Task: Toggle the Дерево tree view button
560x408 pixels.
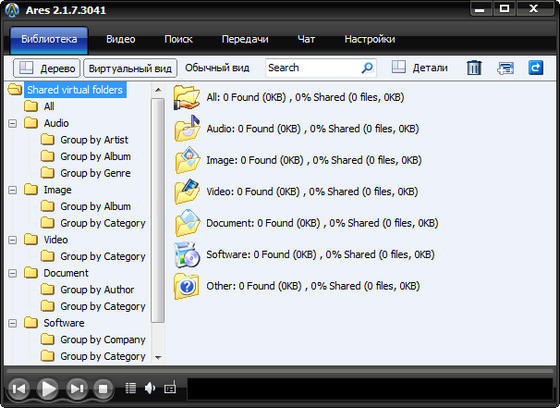Action: tap(46, 68)
